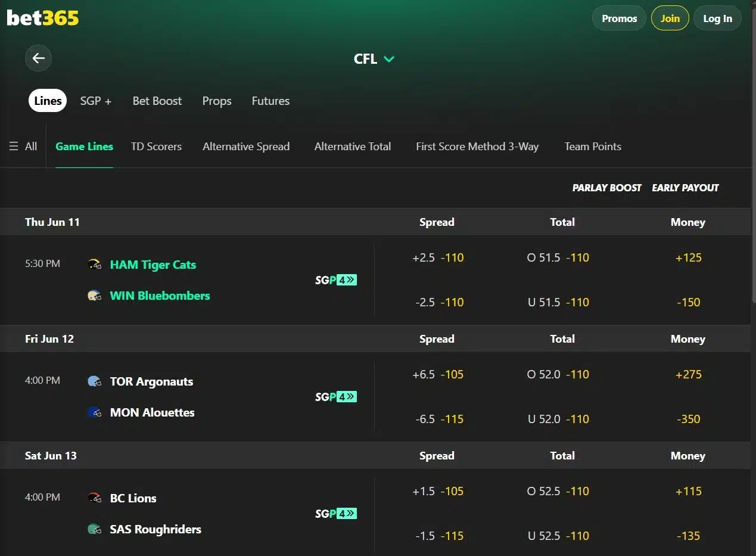This screenshot has height=556, width=756.
Task: Select Over 52.5 total at -110
Action: [558, 492]
